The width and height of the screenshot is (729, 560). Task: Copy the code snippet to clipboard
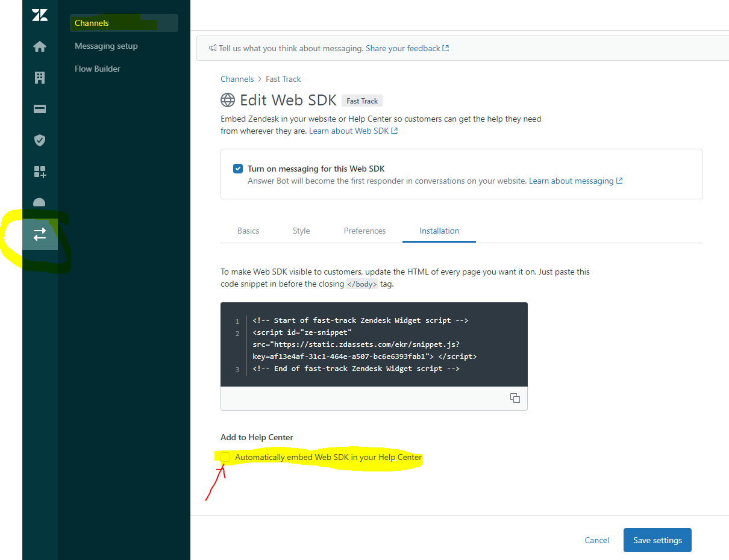pos(515,398)
